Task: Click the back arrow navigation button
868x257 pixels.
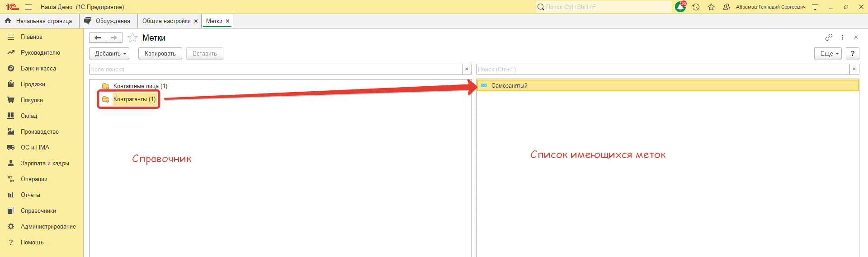Action: click(x=98, y=38)
